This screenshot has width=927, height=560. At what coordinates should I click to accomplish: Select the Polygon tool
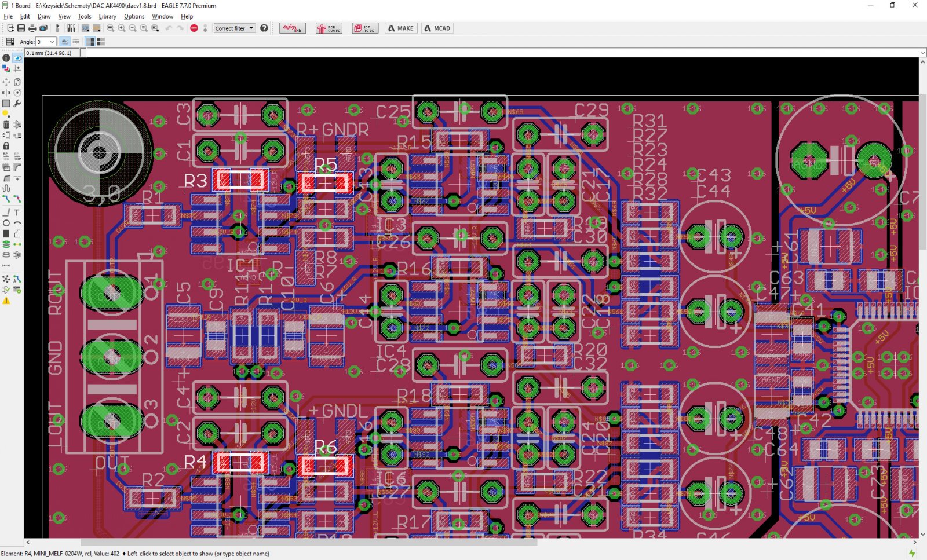point(17,233)
